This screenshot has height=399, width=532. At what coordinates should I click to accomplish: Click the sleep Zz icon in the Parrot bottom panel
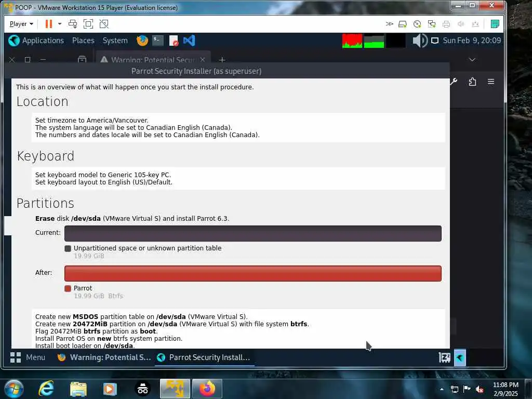point(445,357)
